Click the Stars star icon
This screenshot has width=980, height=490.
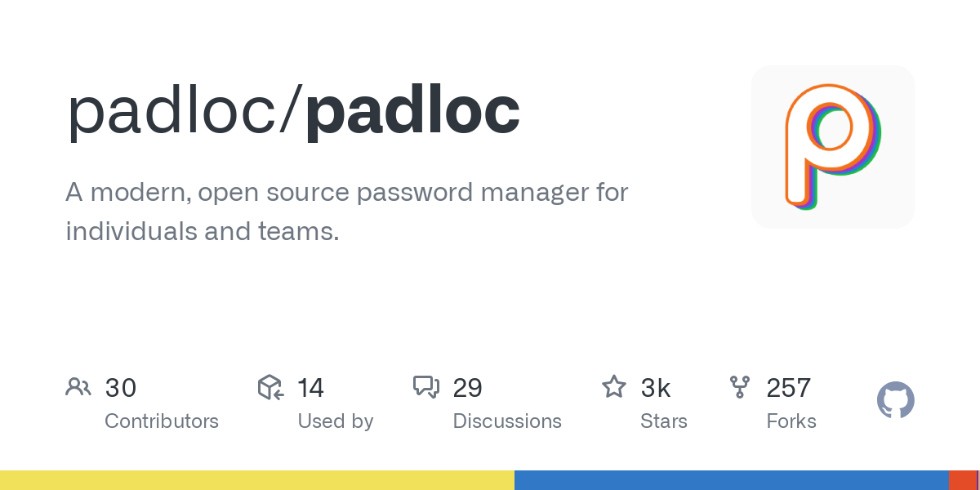coord(614,386)
